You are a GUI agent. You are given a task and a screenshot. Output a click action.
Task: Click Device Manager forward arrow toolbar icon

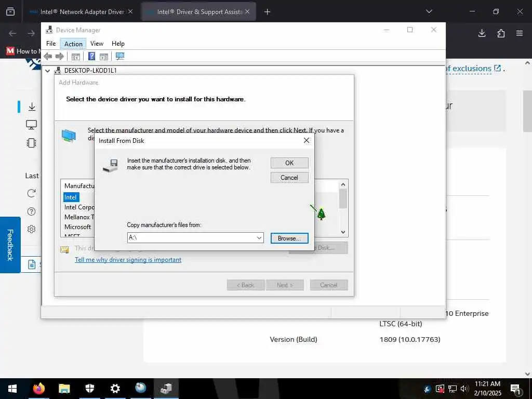pos(60,56)
